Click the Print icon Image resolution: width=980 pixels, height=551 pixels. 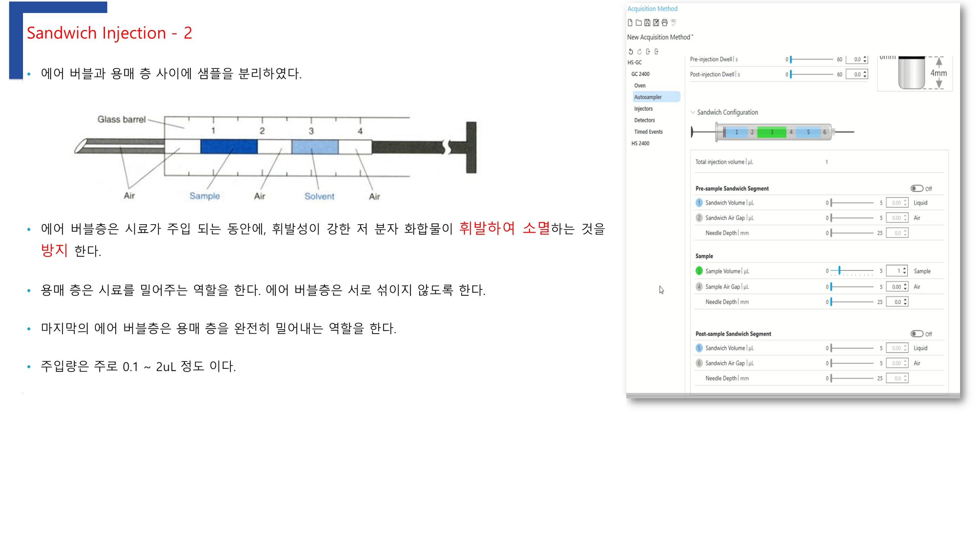click(x=665, y=23)
